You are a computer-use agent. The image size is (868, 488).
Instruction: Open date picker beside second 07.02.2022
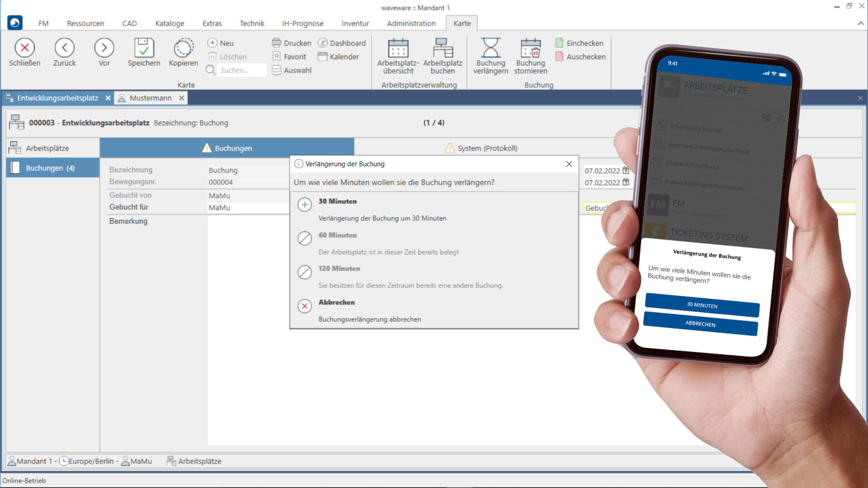[626, 183]
